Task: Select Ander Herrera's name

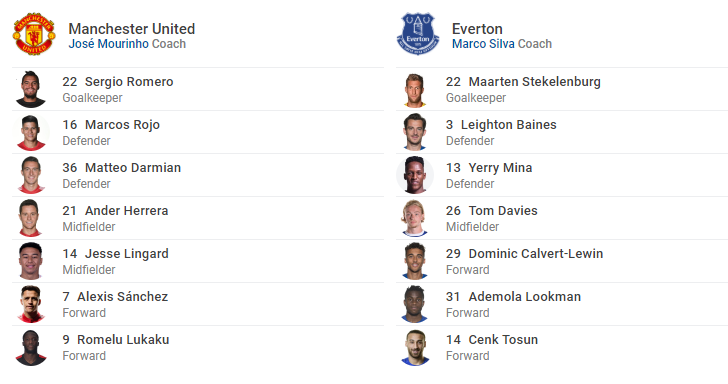Action: coord(126,211)
